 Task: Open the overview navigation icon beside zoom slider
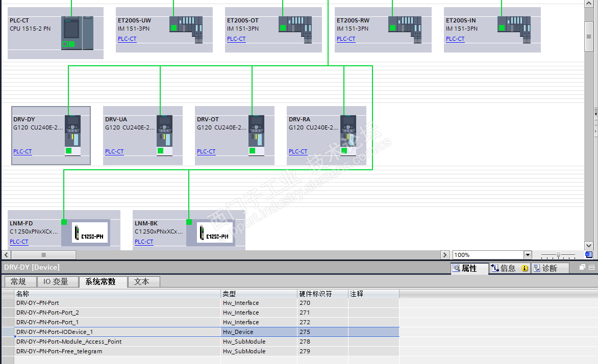coord(589,254)
